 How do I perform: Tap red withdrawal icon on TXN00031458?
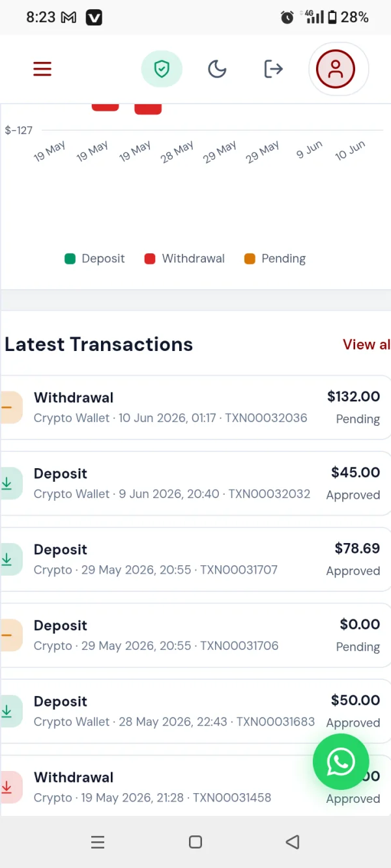pyautogui.click(x=9, y=787)
